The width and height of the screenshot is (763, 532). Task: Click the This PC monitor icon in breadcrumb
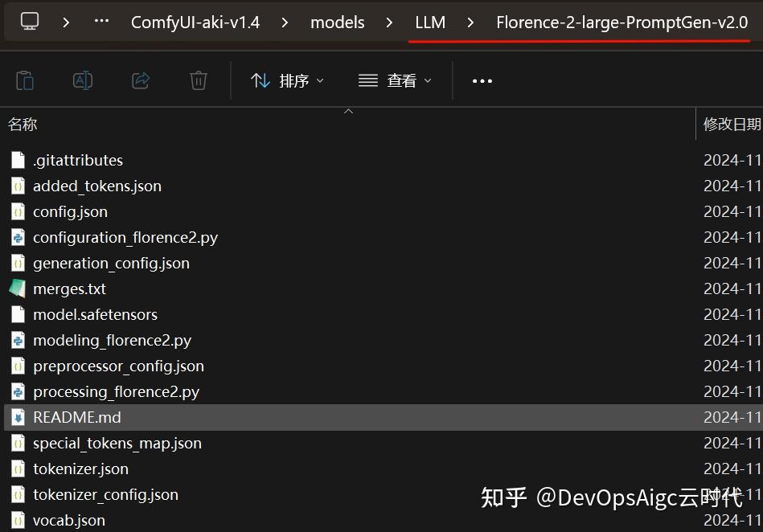tap(29, 22)
